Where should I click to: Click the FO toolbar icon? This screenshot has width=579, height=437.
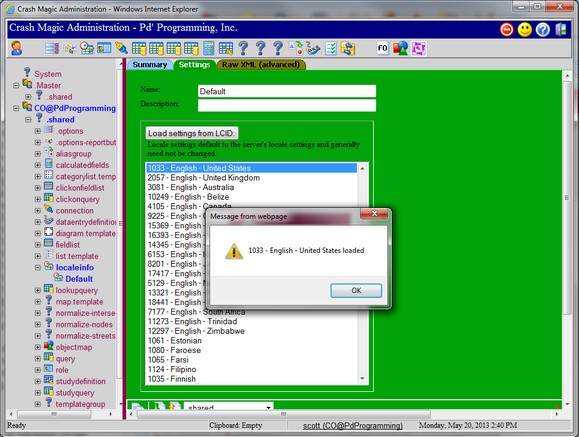(383, 48)
